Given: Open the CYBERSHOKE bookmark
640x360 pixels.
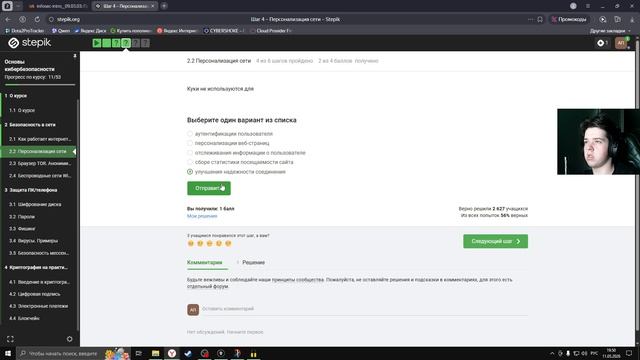Looking at the screenshot, I should [x=223, y=31].
